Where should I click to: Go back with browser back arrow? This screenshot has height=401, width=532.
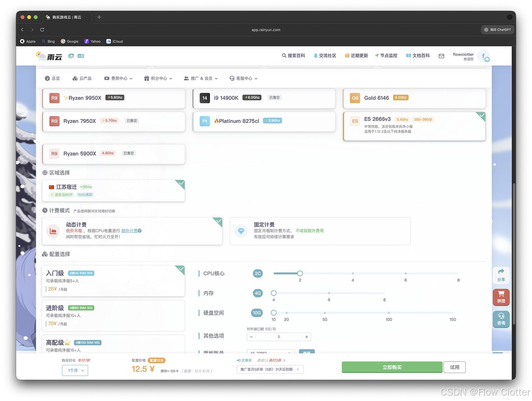tap(22, 30)
